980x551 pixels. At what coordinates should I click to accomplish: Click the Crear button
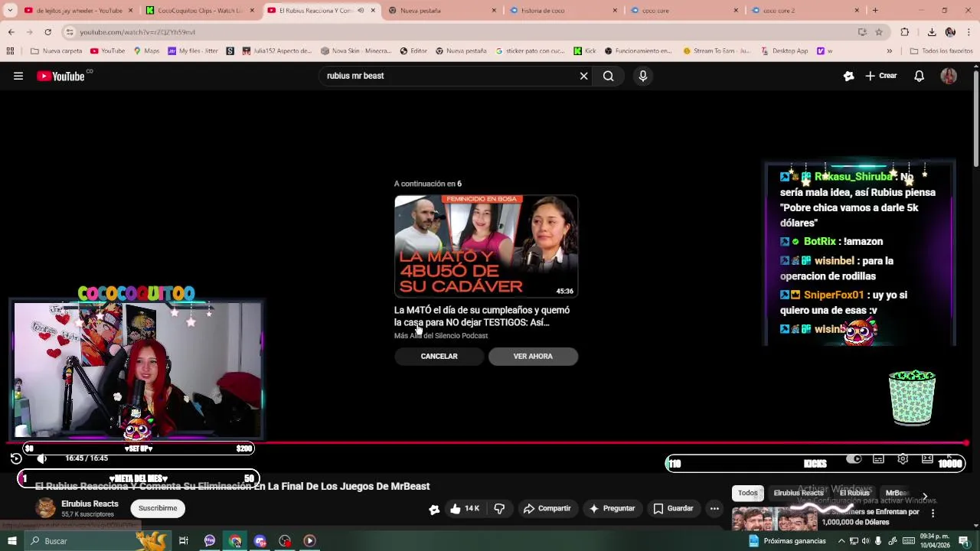(881, 76)
